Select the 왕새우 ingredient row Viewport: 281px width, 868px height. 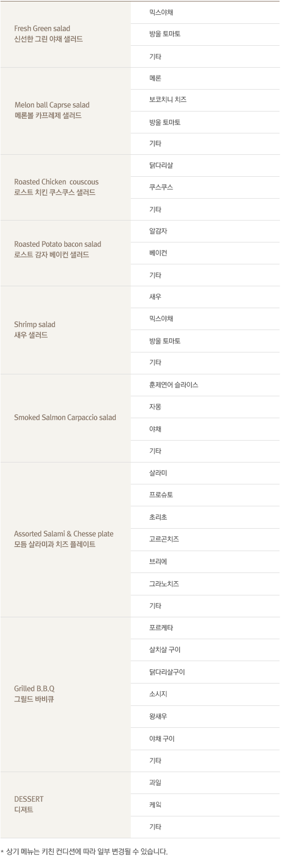tap(205, 717)
